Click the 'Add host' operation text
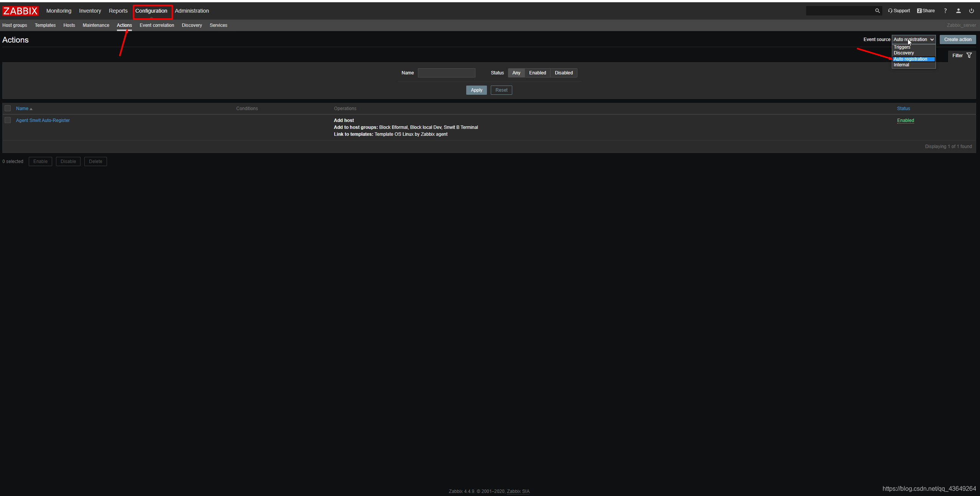The image size is (980, 496). pos(344,120)
